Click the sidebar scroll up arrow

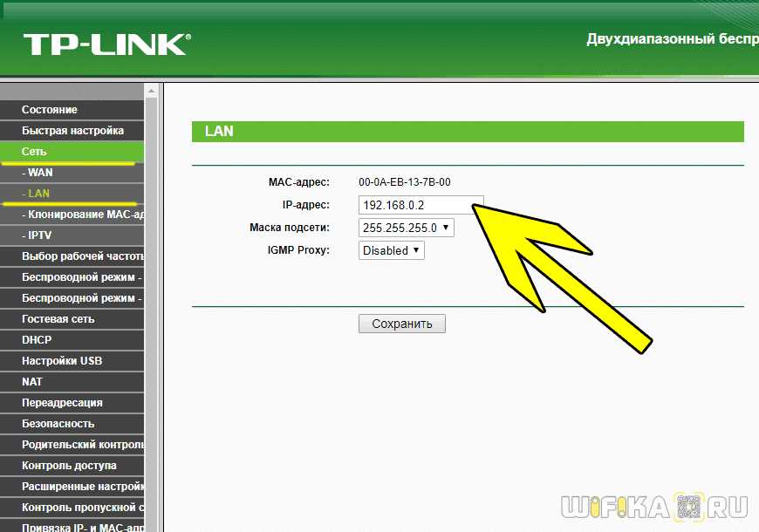click(151, 91)
